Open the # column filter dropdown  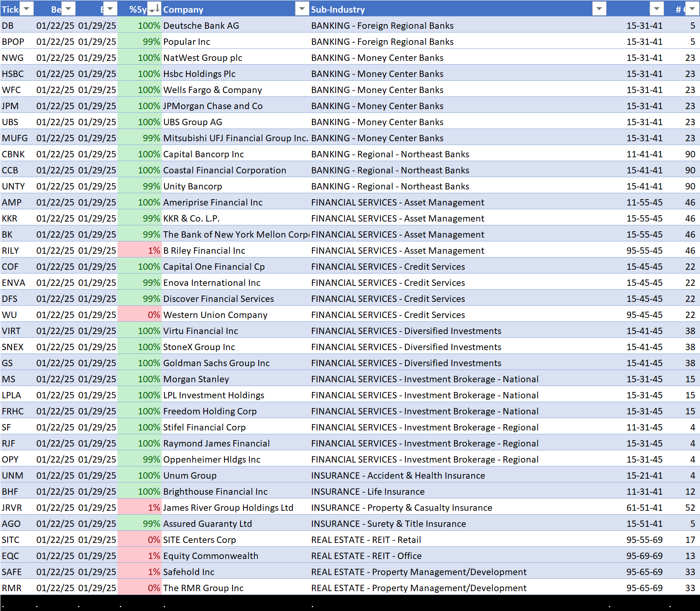coord(692,9)
